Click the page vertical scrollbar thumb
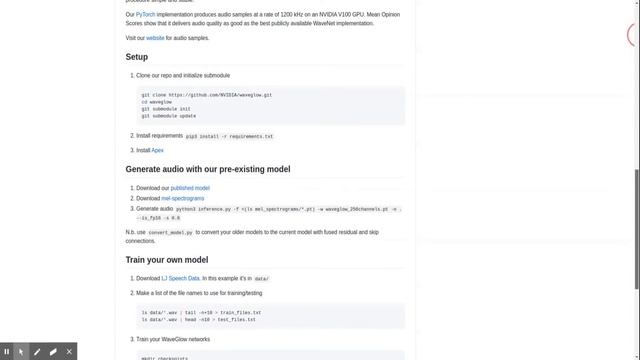The width and height of the screenshot is (640, 360). click(637, 229)
